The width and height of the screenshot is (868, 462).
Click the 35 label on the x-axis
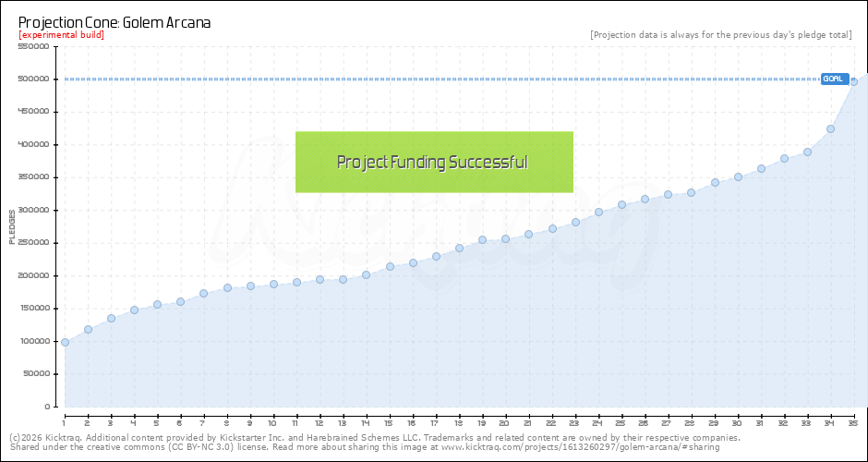pyautogui.click(x=853, y=422)
